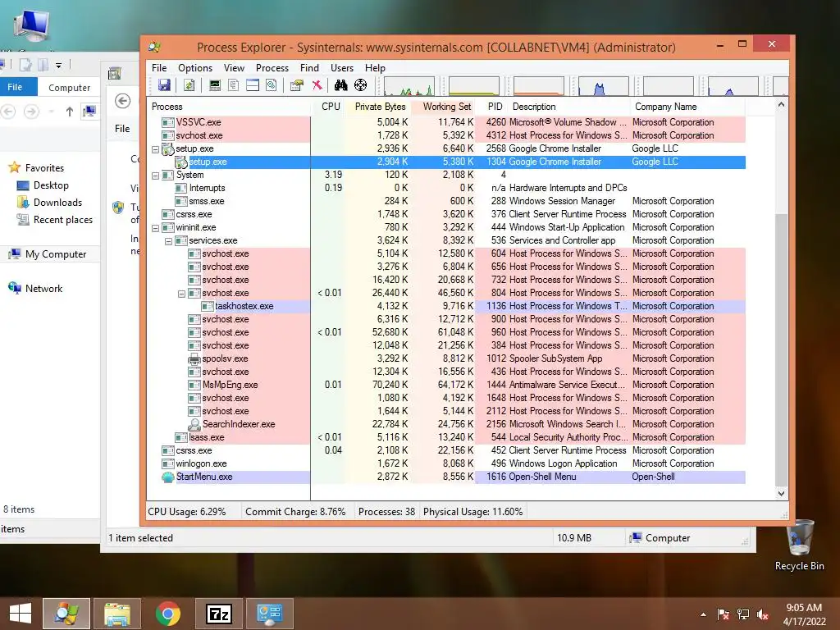This screenshot has width=840, height=630.
Task: Toggle the process tree view icon
Action: [x=234, y=85]
